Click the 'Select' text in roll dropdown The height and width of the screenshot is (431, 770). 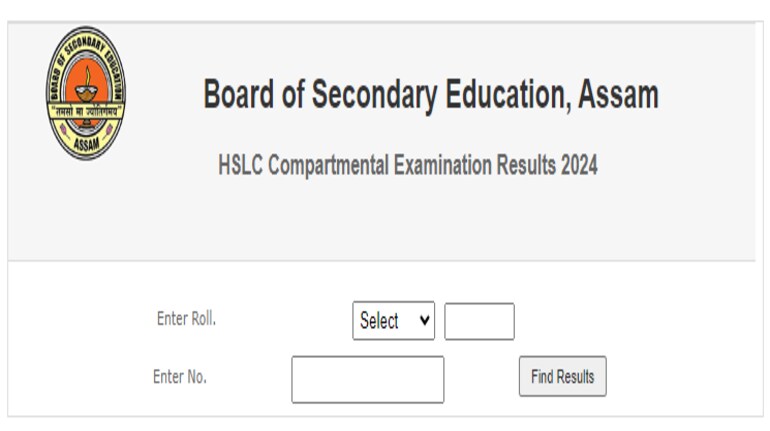click(379, 321)
